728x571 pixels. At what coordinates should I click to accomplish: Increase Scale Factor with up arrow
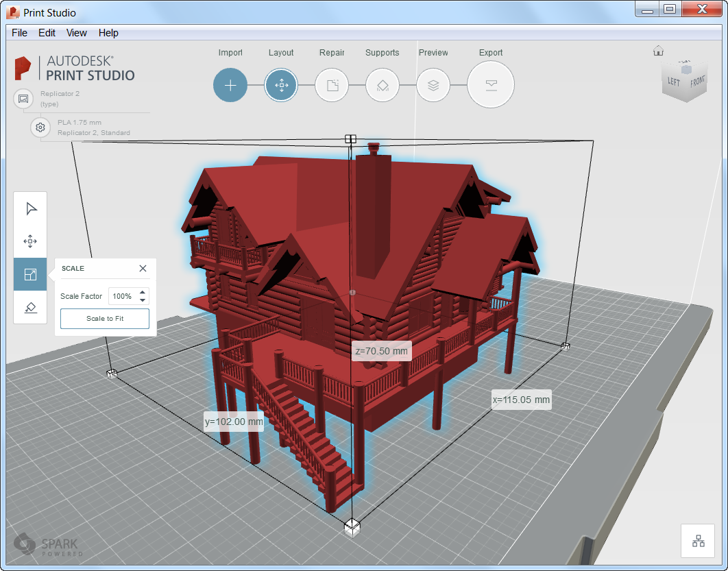coord(143,292)
